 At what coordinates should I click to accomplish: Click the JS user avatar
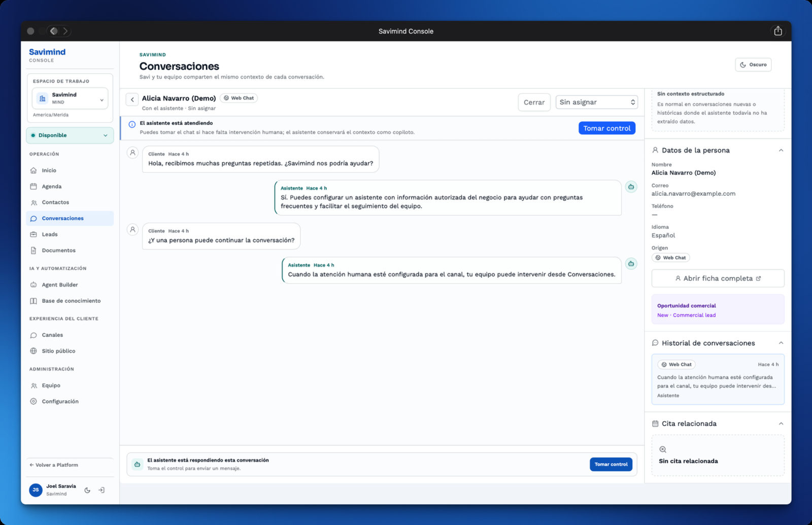(x=36, y=490)
